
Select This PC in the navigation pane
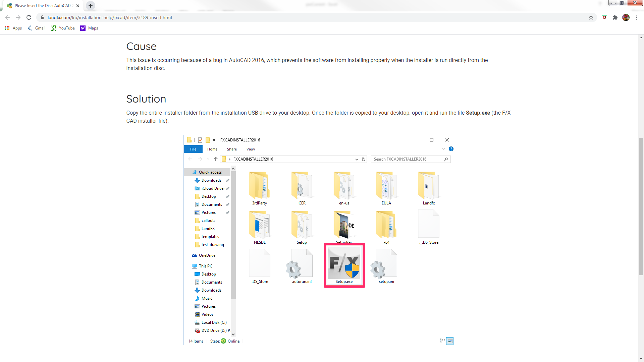click(202, 266)
